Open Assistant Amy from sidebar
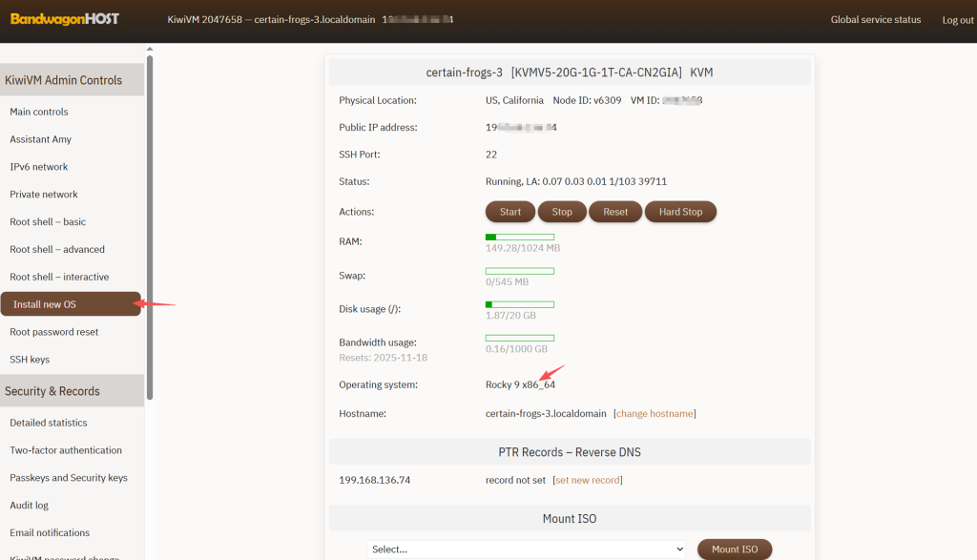Viewport: 977px width, 560px height. [x=41, y=139]
